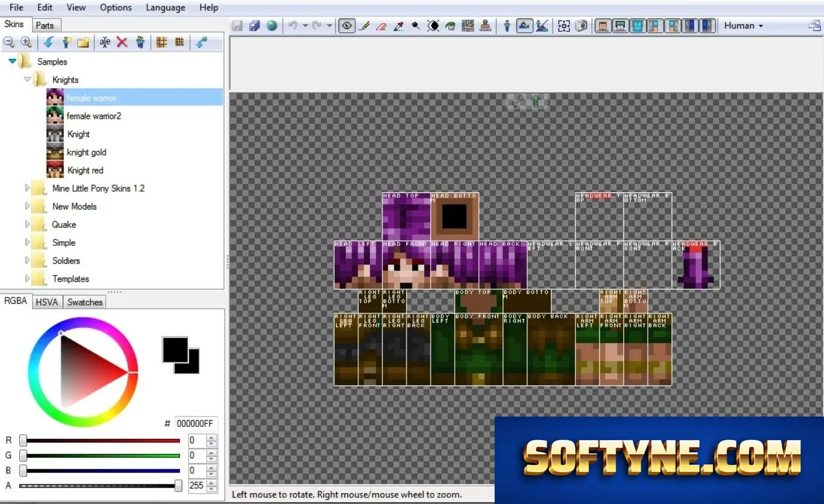Click the hex color value field

tap(196, 424)
